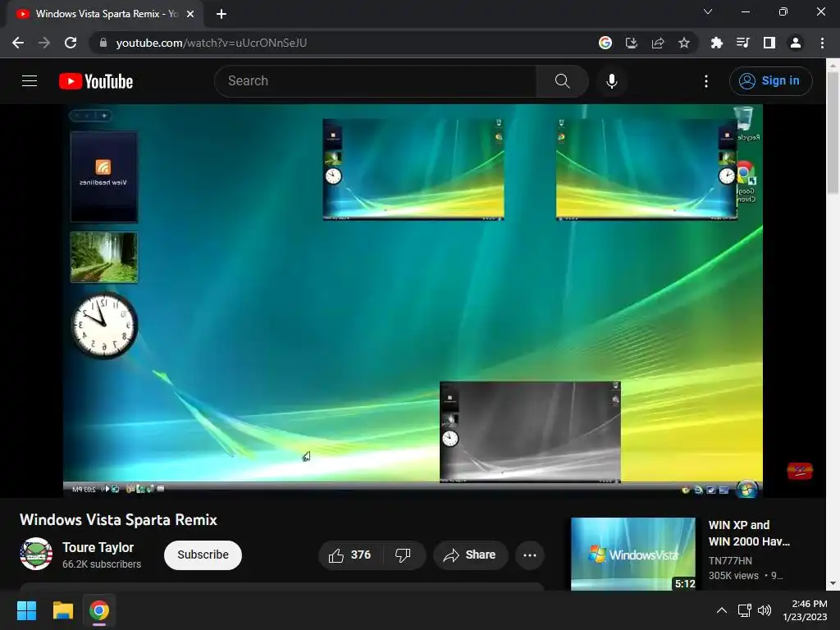Image resolution: width=840 pixels, height=630 pixels.
Task: Click the 66.2K subscribers text
Action: point(101,564)
